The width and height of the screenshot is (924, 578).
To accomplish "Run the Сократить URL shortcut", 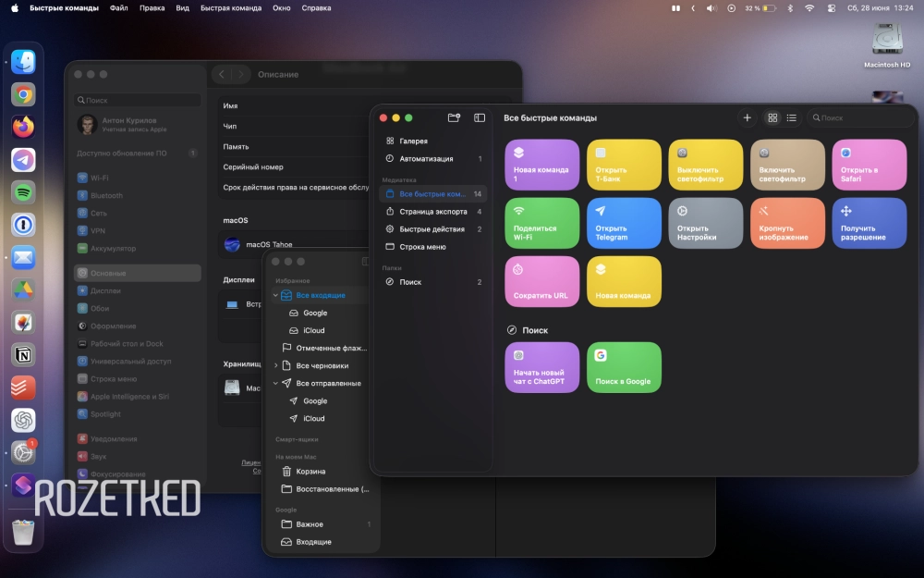I will (x=542, y=281).
